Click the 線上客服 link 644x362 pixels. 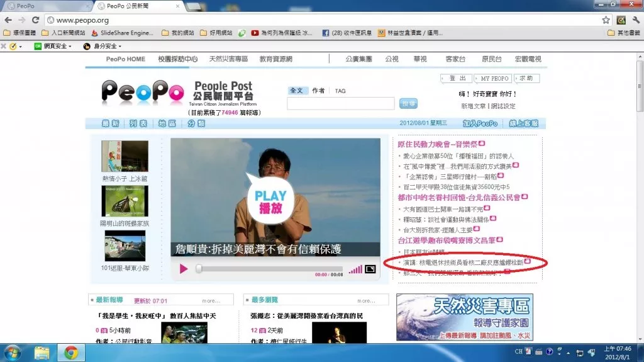pyautogui.click(x=524, y=123)
